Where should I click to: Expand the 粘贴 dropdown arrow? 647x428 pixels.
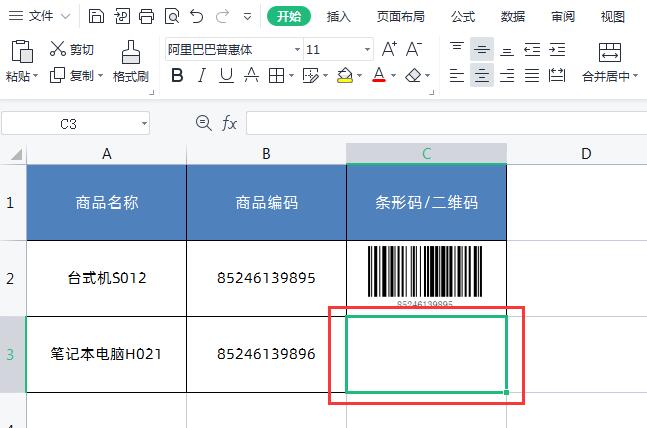[x=35, y=76]
